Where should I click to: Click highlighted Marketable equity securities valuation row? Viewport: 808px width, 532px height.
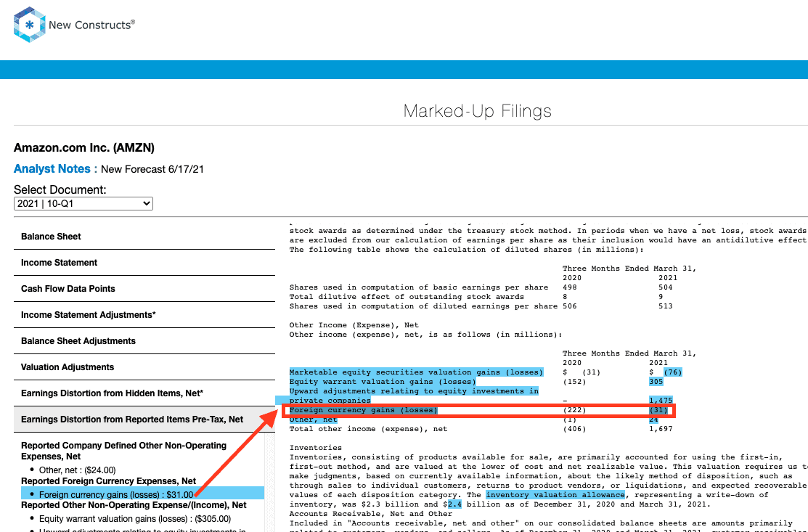pos(417,372)
